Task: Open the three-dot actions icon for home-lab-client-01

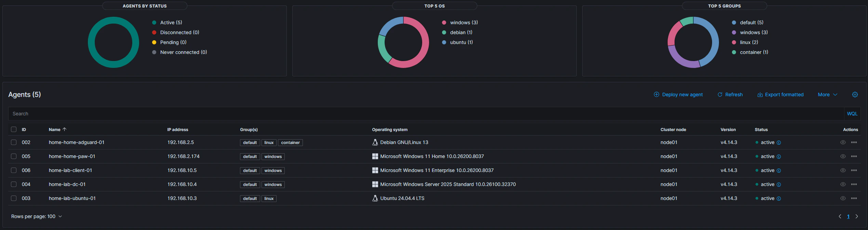Action: [x=854, y=170]
